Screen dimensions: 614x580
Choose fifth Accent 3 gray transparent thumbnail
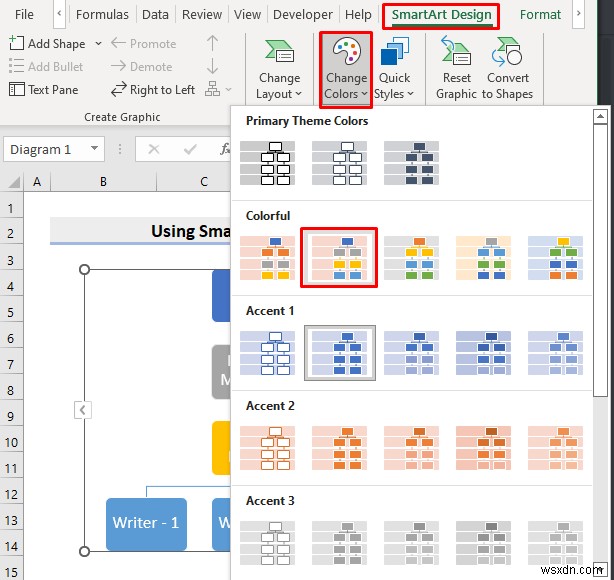click(555, 543)
